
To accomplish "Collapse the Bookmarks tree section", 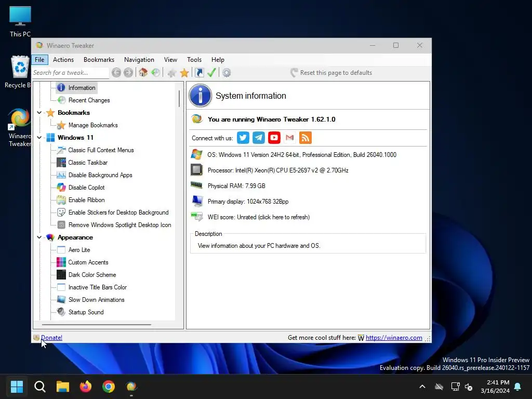I will point(39,113).
